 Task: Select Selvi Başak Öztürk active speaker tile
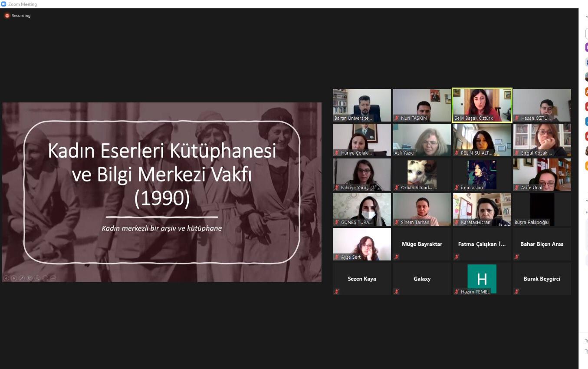[482, 105]
